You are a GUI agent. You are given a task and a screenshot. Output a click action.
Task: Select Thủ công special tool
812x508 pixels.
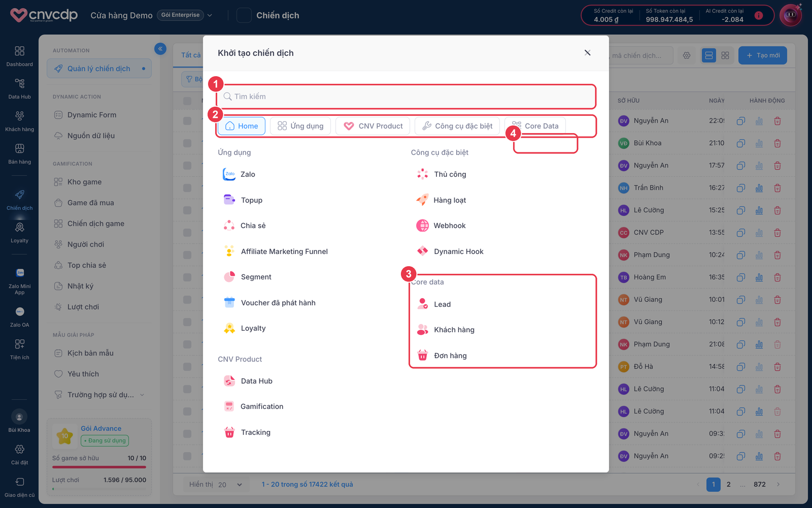441,174
